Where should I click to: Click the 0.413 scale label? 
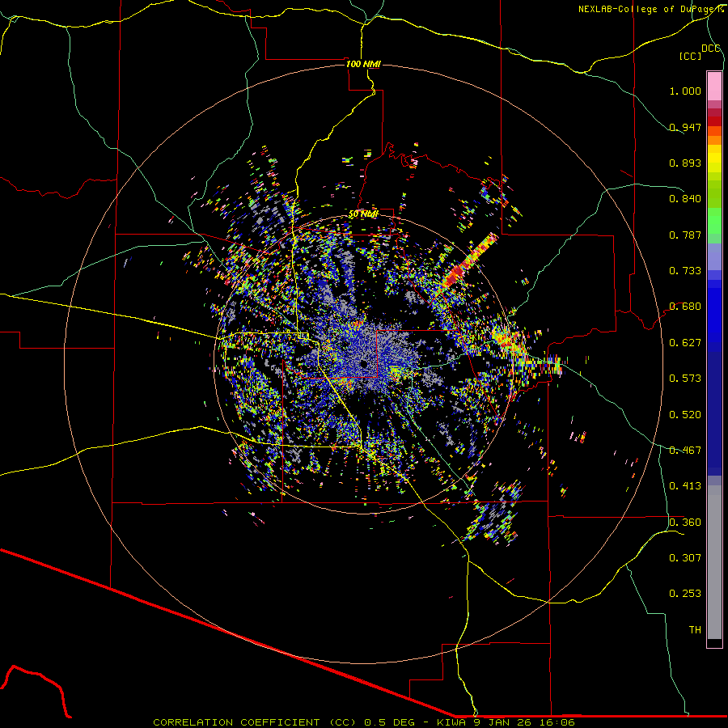(x=685, y=486)
